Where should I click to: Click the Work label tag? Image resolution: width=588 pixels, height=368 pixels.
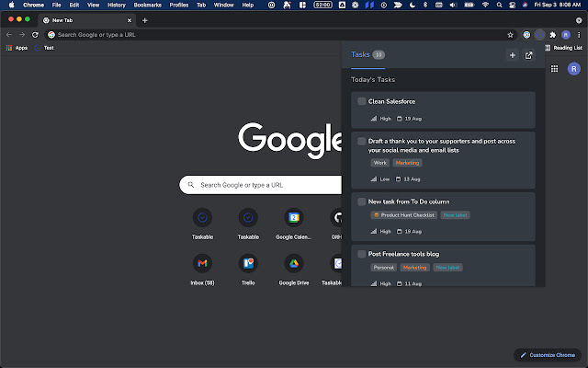[x=379, y=163]
